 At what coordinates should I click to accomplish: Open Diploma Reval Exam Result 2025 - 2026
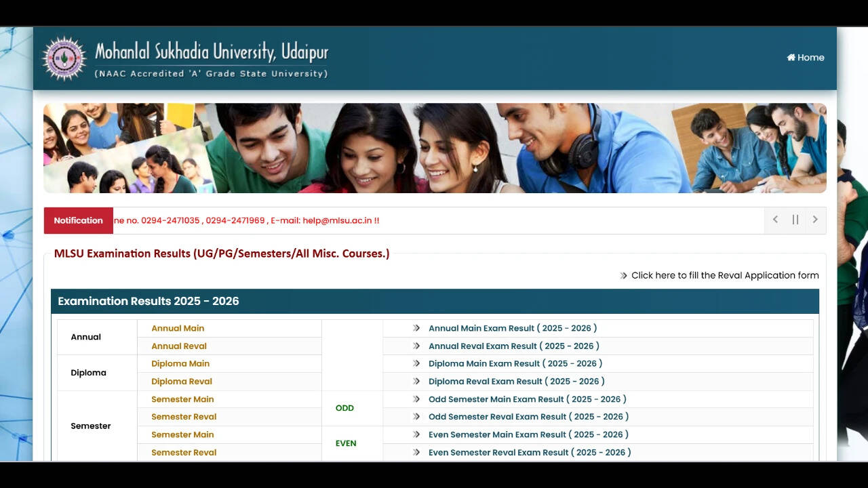(517, 381)
